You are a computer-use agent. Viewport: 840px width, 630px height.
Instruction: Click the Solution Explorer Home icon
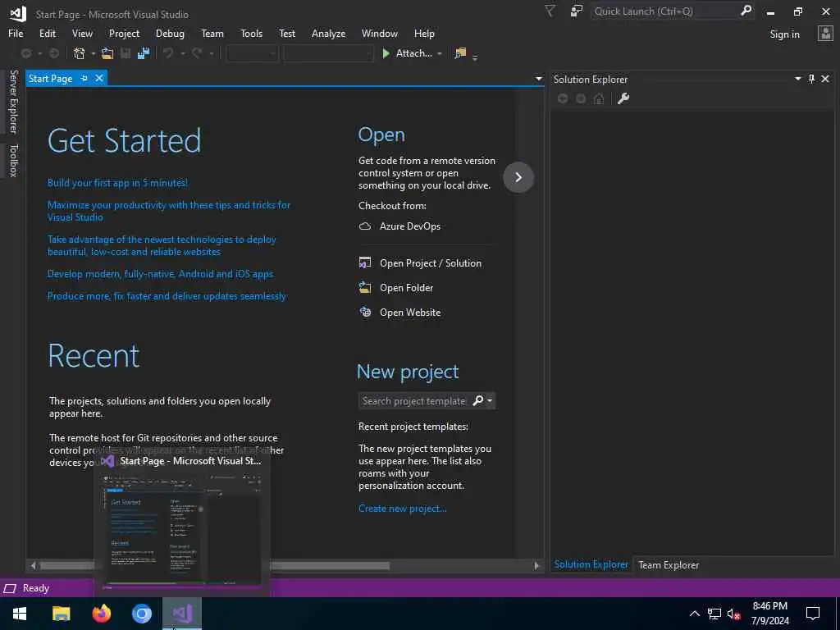(x=599, y=98)
